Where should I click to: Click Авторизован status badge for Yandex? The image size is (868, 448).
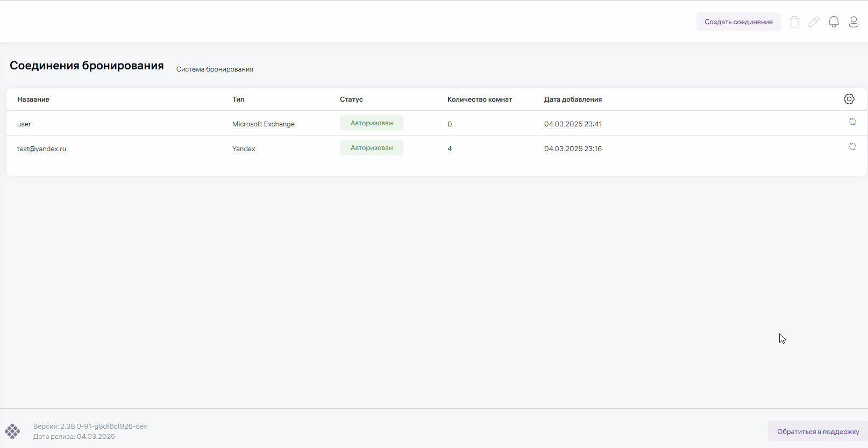pos(372,148)
